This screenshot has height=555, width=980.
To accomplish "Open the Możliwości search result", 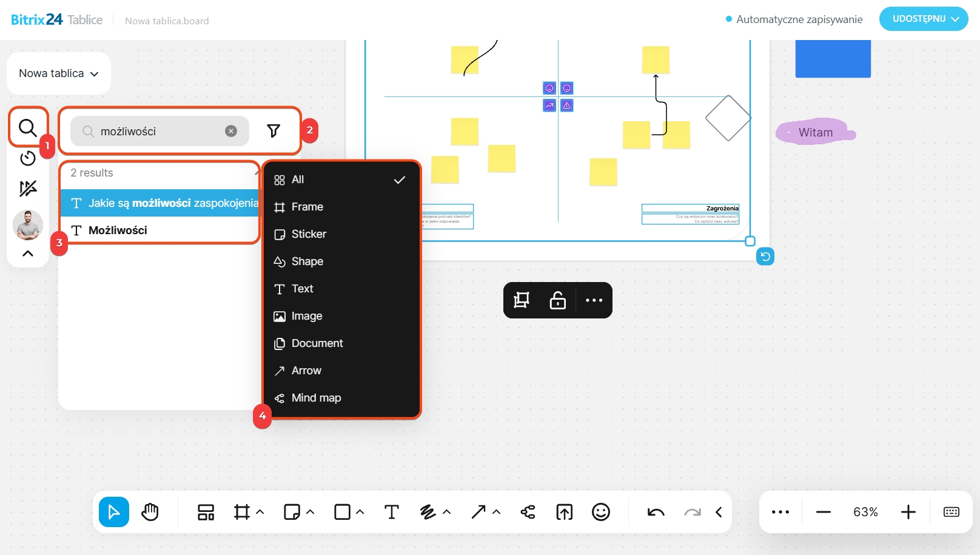I will [118, 230].
